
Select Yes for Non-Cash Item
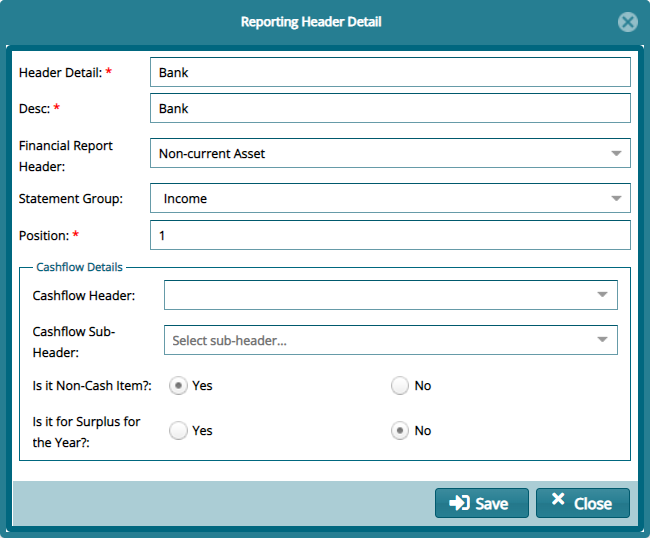tap(178, 385)
